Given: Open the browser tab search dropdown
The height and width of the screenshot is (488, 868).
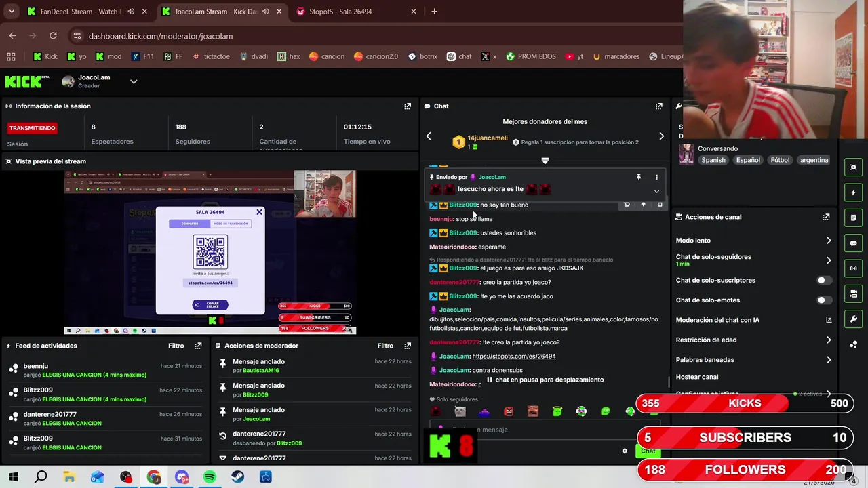Looking at the screenshot, I should click(12, 12).
